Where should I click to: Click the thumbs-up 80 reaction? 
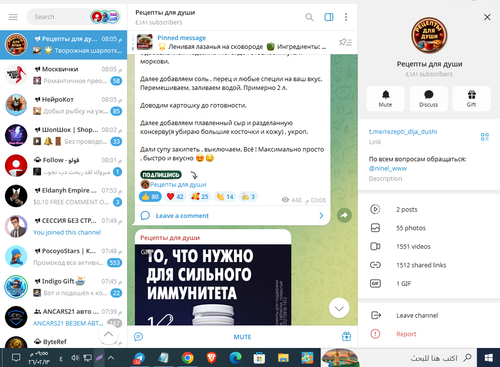pos(150,197)
